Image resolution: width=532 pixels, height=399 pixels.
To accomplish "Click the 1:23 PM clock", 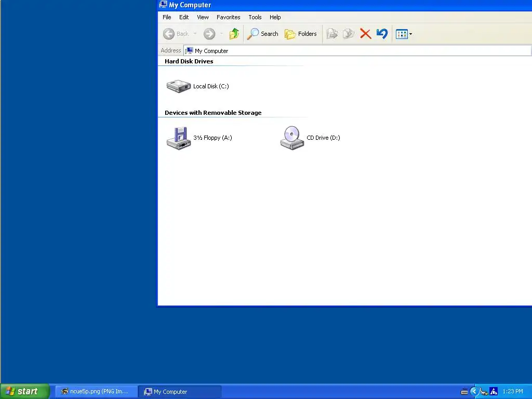I will point(513,392).
